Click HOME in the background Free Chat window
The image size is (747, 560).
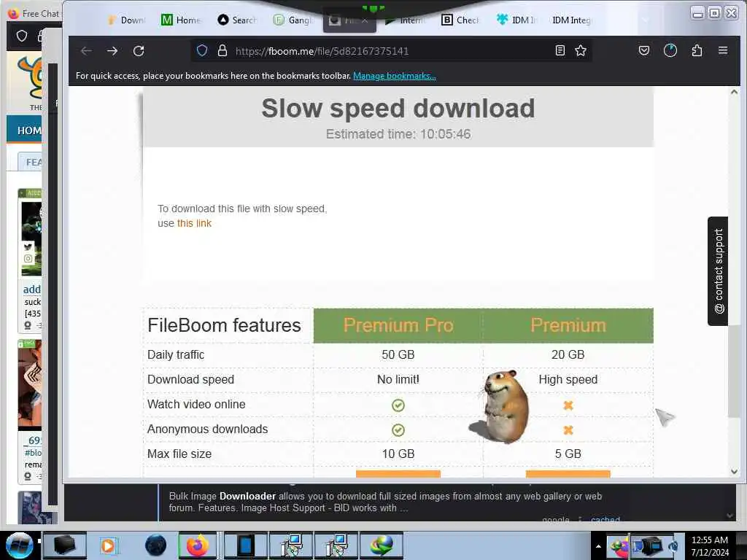pos(28,131)
